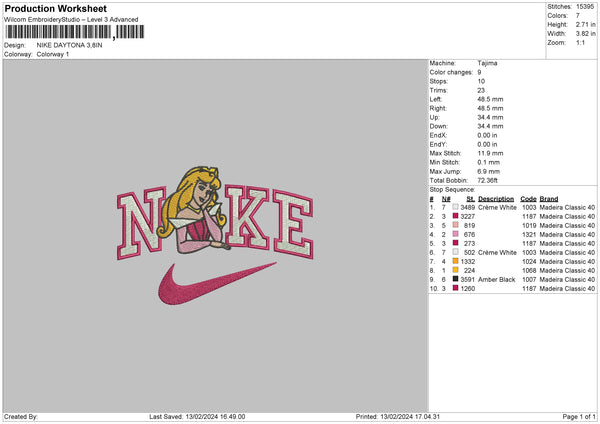Click thread code 1019
The height and width of the screenshot is (424, 600).
point(529,225)
